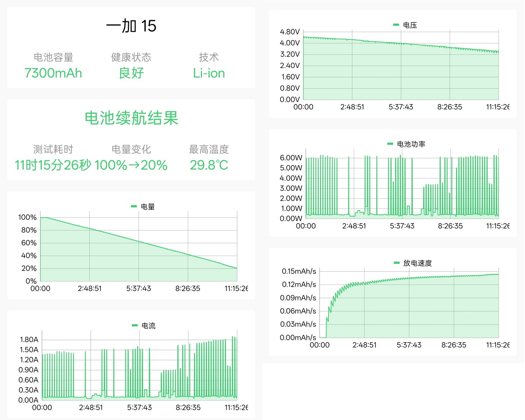Screen dimensions: 525x420
Task: Click the 0.90A axis label on 电流 chart
Action: (x=28, y=370)
